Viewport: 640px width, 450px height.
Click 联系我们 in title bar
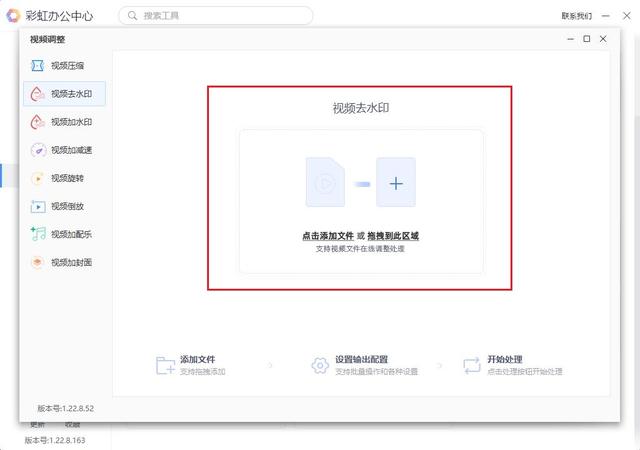point(576,16)
